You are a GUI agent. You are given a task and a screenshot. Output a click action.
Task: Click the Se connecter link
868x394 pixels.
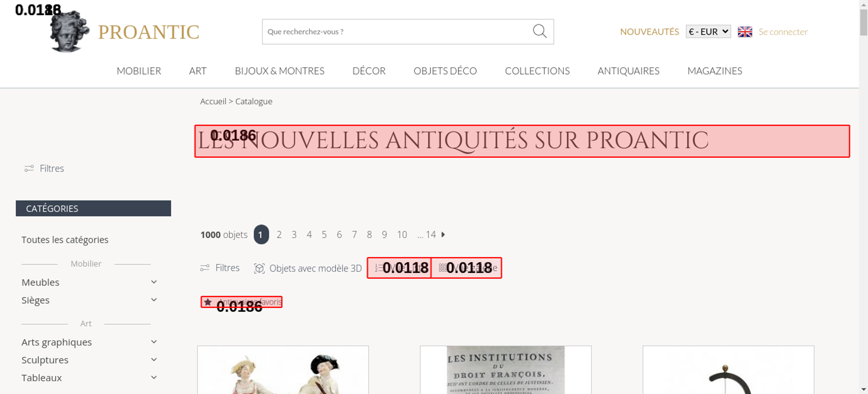783,32
